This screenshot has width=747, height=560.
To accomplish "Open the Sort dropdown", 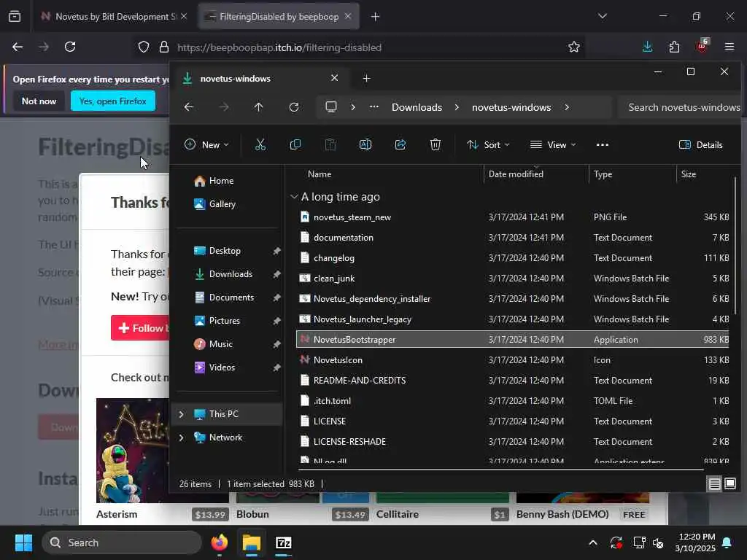I will [488, 145].
